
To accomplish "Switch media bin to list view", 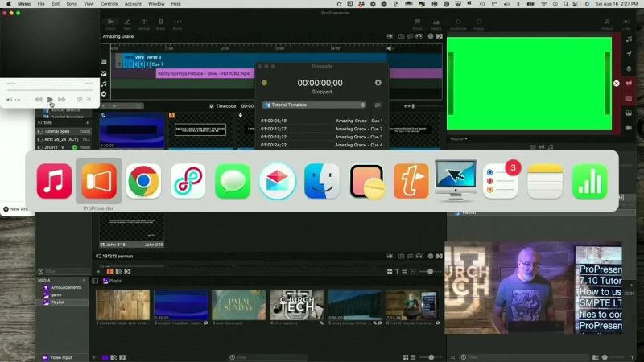I will pyautogui.click(x=413, y=357).
